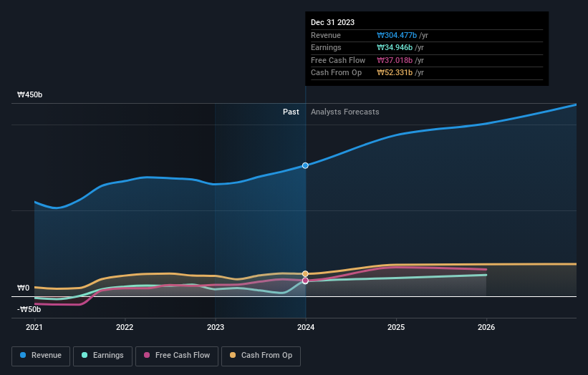Click the ₩0 y-axis label

tap(23, 288)
